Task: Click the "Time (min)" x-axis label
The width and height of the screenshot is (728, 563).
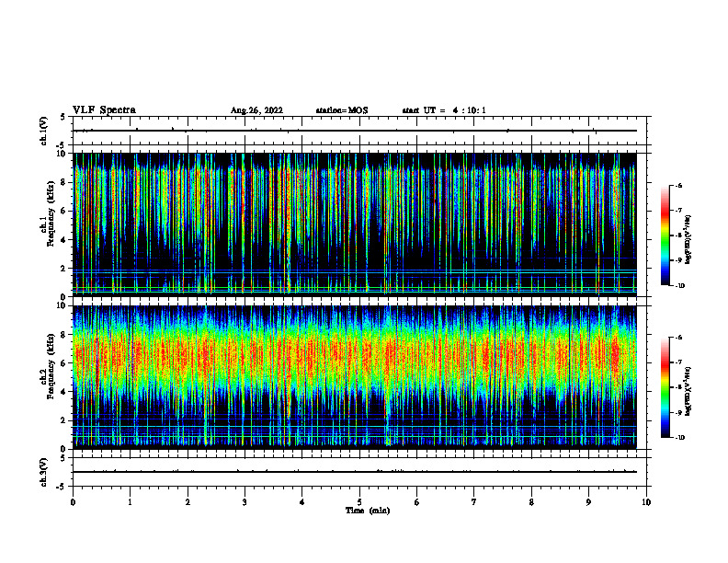Action: pyautogui.click(x=368, y=511)
